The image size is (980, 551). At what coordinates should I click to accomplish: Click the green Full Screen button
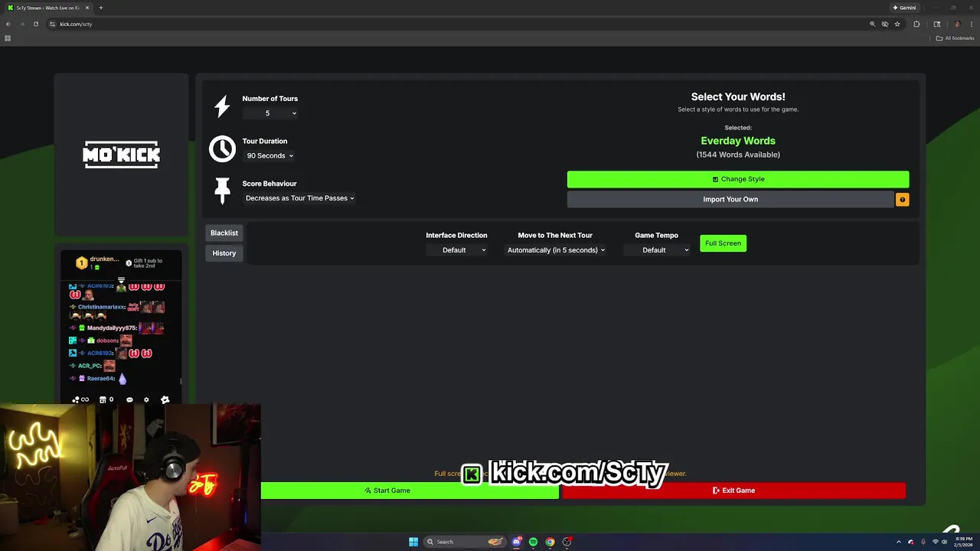click(x=723, y=243)
